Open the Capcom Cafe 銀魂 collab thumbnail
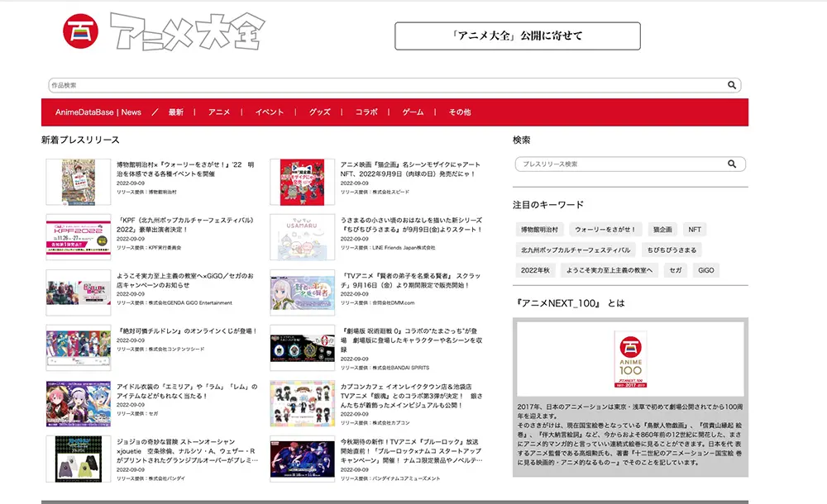The image size is (827, 504). click(x=302, y=403)
